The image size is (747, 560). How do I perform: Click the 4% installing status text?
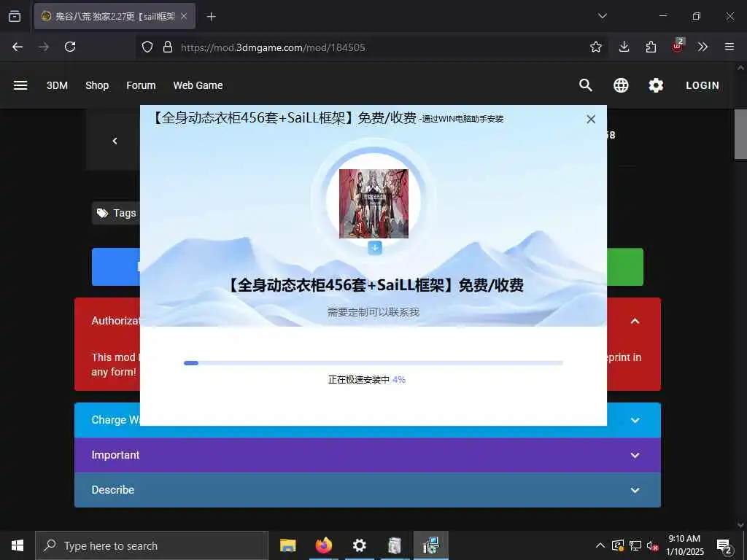tap(367, 379)
